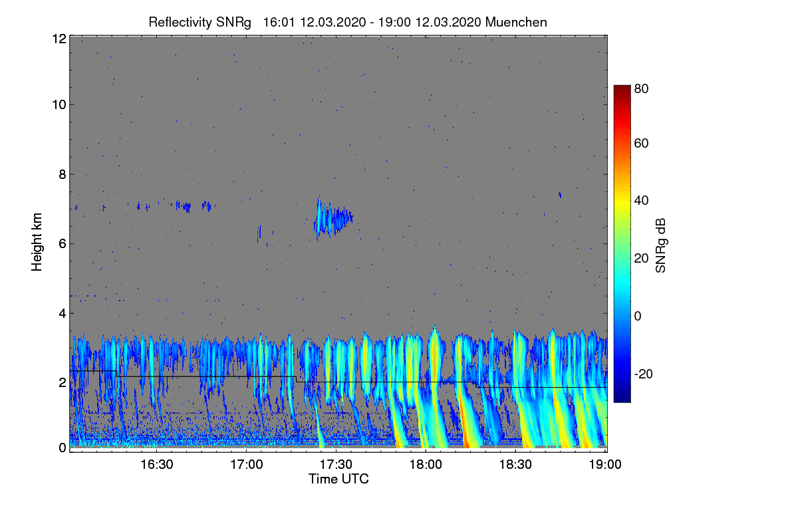Click the height axis label 12

tap(59, 39)
